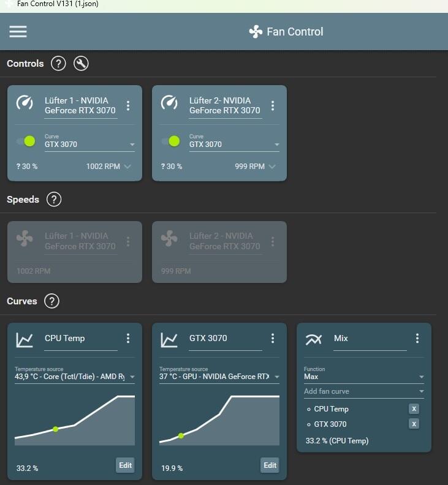The height and width of the screenshot is (485, 448).
Task: Toggle Lüfter 2 control switch off
Action: tap(171, 141)
